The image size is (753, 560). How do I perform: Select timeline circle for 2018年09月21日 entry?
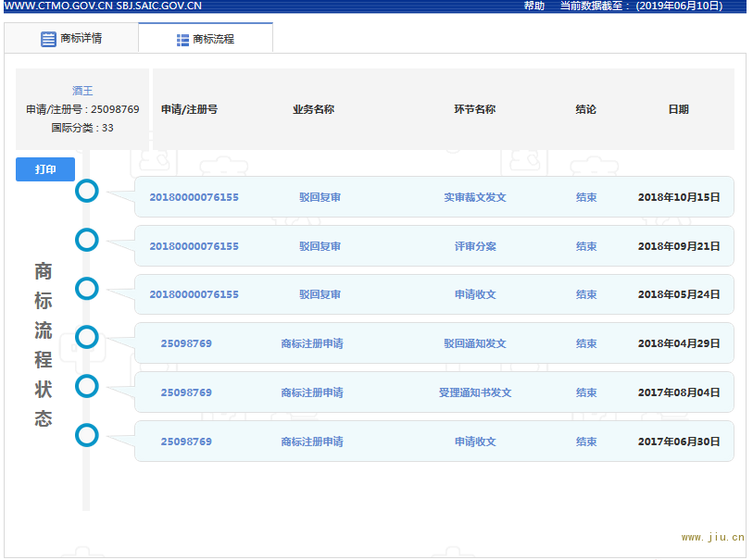[x=87, y=240]
